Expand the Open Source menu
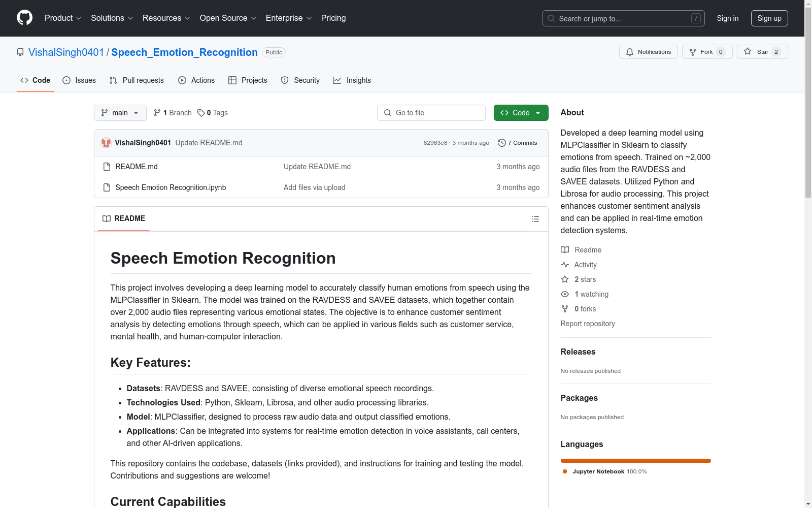This screenshot has height=508, width=812. tap(228, 18)
